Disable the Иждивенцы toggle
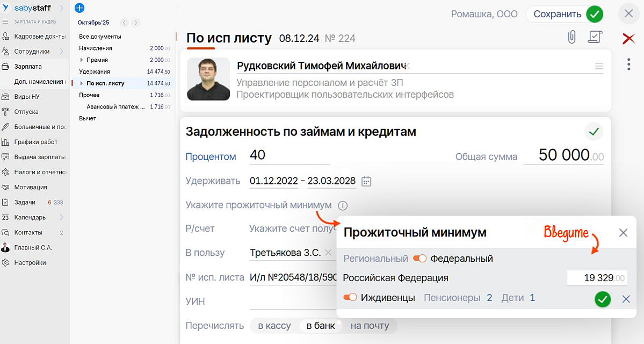 350,298
